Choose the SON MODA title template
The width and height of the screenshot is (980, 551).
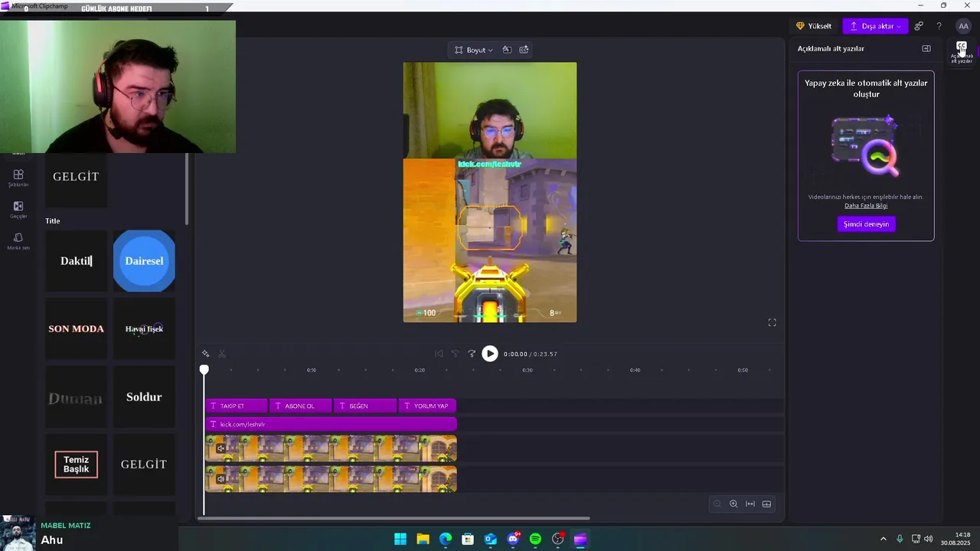(77, 329)
